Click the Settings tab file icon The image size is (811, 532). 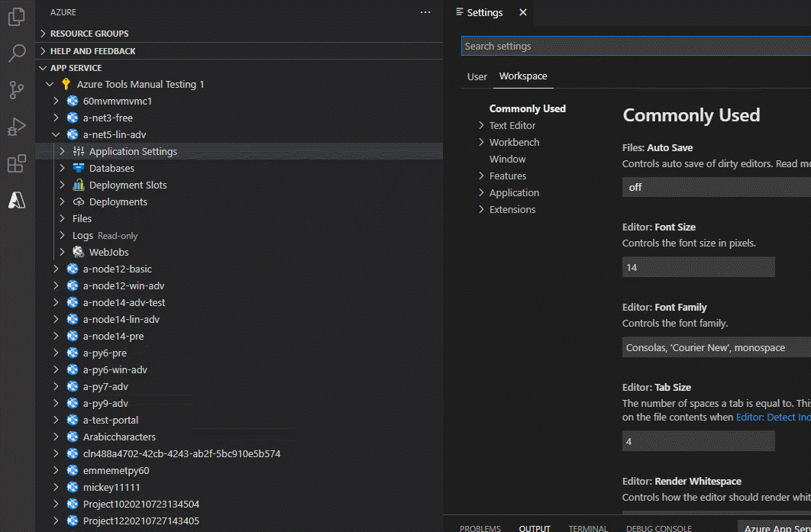(459, 12)
